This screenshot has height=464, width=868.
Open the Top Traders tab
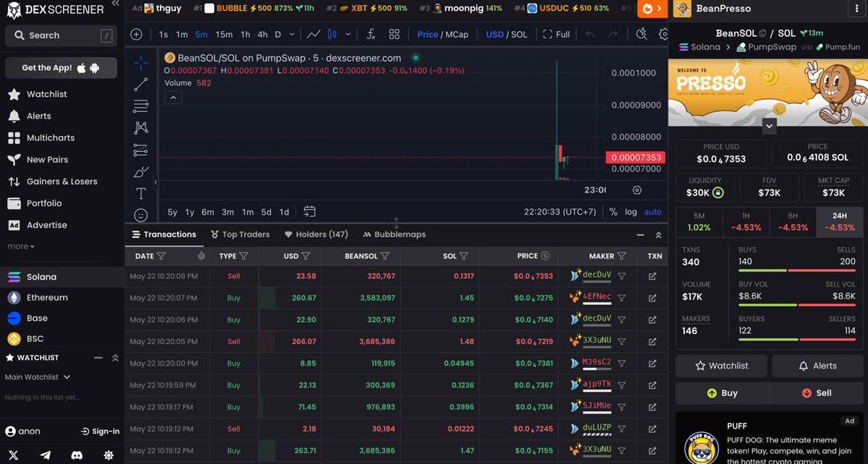pyautogui.click(x=240, y=234)
